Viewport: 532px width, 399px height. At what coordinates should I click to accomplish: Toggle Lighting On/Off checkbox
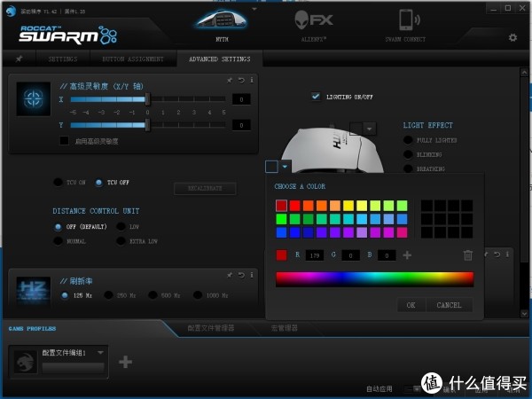click(316, 97)
